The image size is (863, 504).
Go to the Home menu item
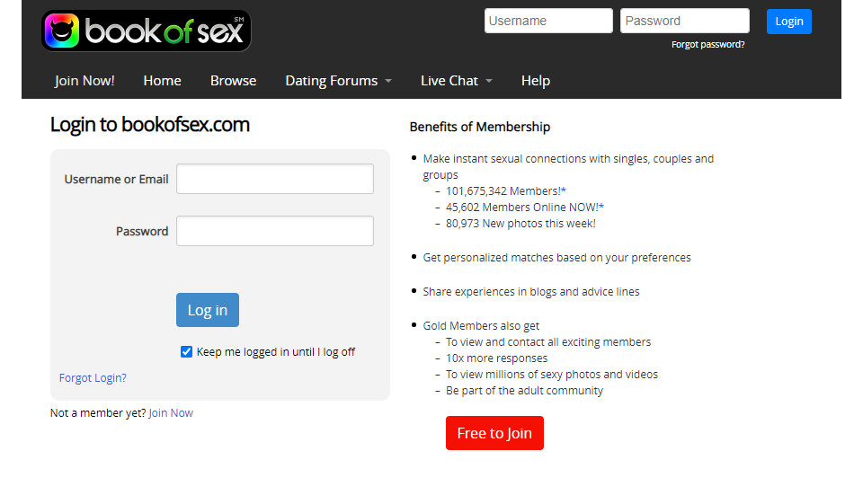pyautogui.click(x=162, y=81)
